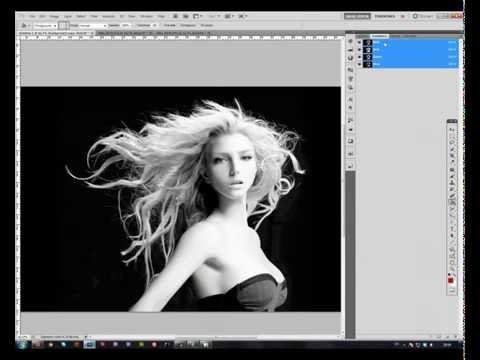The height and width of the screenshot is (360, 480).
Task: Select the highlighted Essentials workspace button
Action: point(357,16)
